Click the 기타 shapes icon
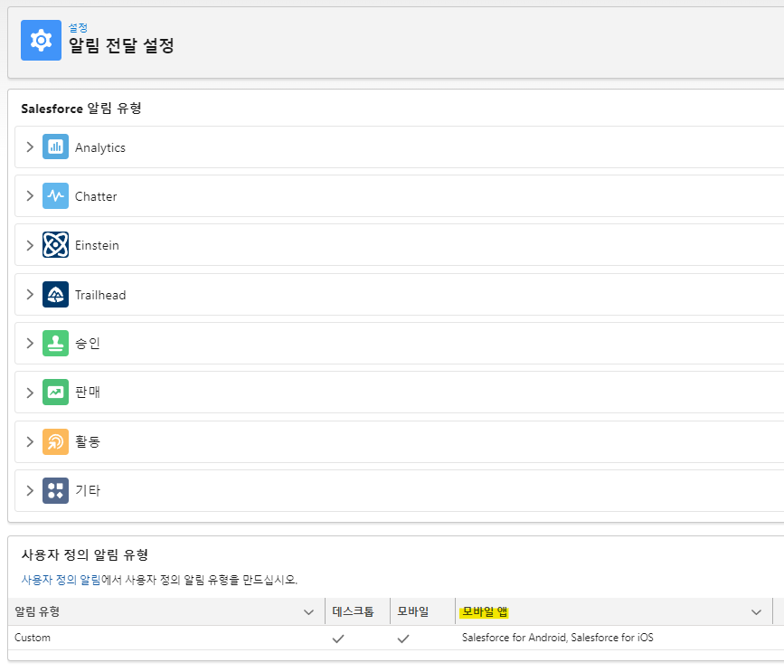 pos(55,490)
